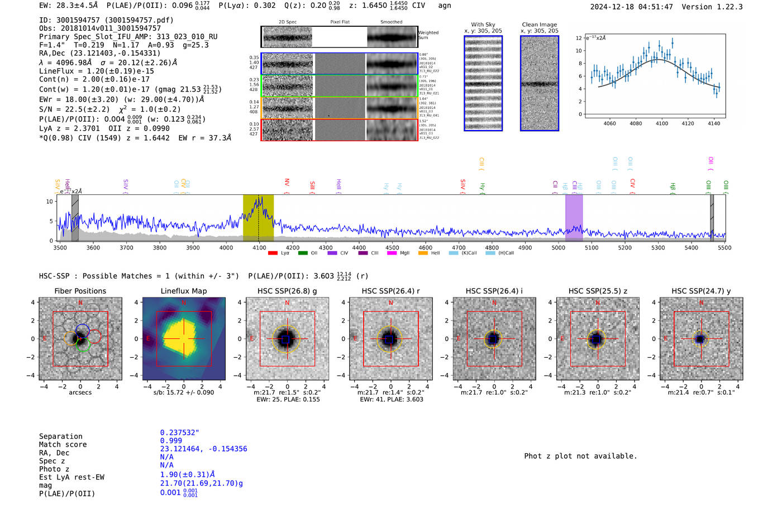Click the 'S/N = 22.5(±2.2)' text
The height and width of the screenshot is (532, 782).
click(x=74, y=109)
